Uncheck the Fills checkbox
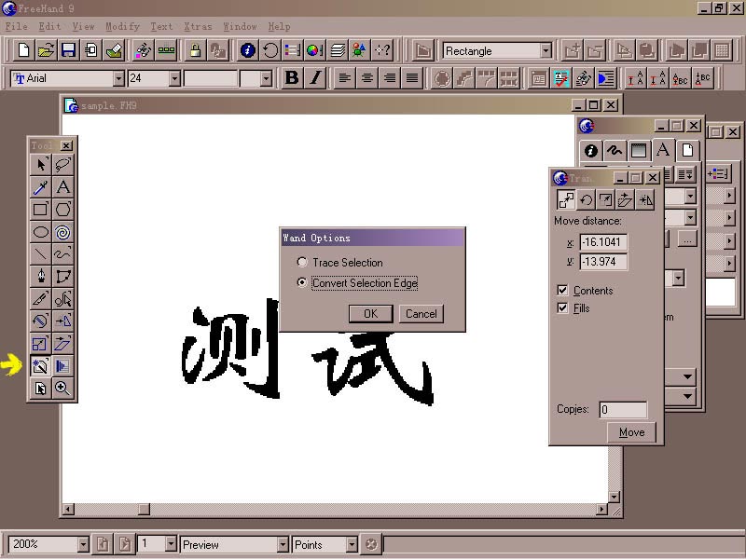This screenshot has width=746, height=560. (562, 308)
